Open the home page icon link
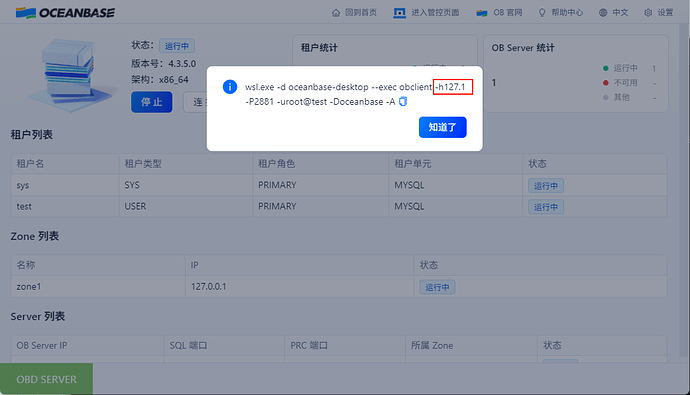Screen dimensions: 690x395 click(336, 13)
